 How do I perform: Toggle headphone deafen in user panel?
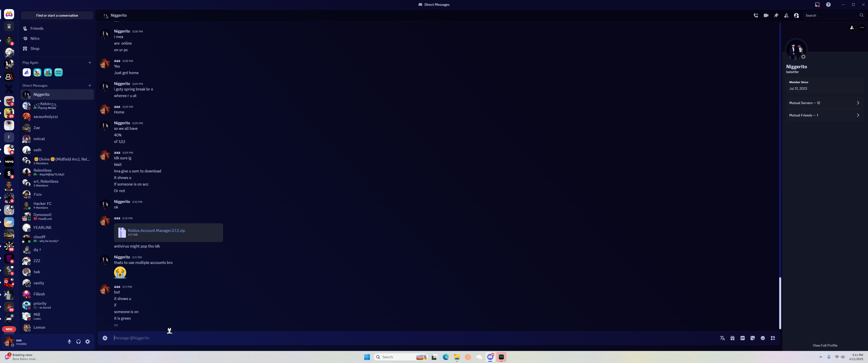(78, 342)
